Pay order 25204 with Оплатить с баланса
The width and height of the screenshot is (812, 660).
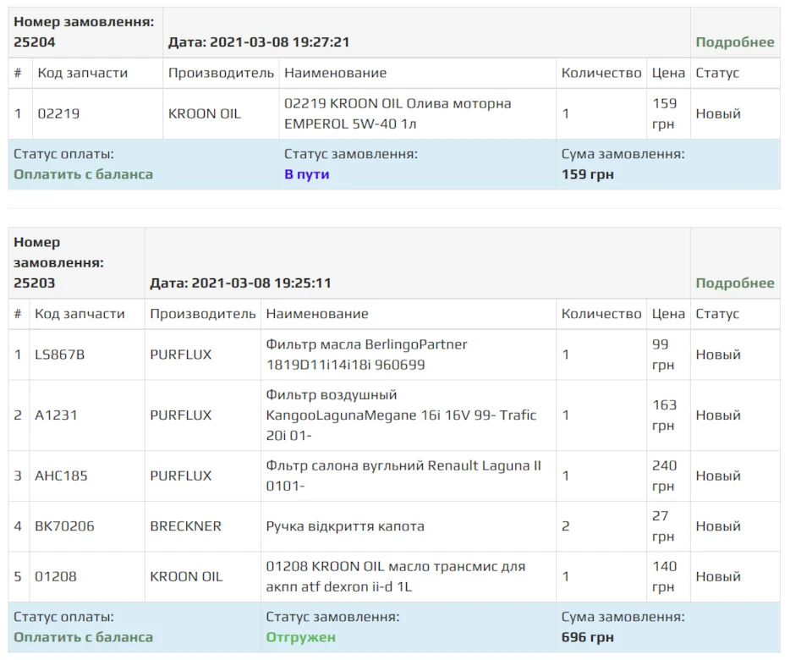click(x=84, y=174)
